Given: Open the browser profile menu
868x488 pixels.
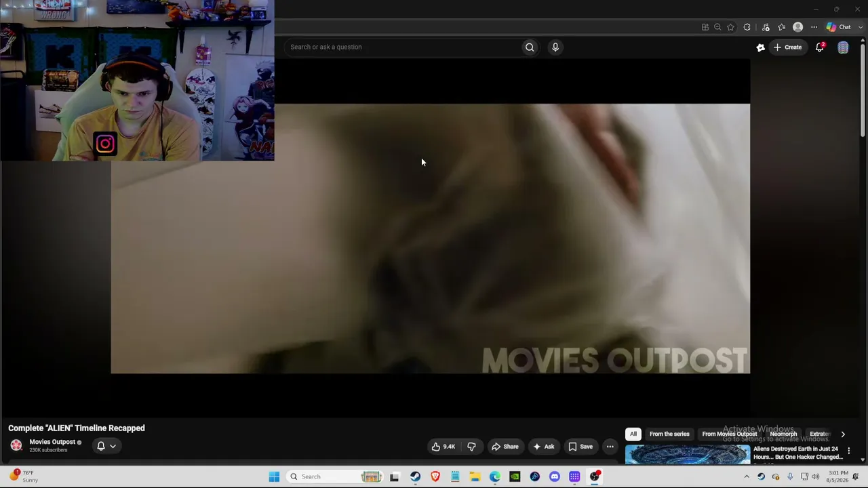Looking at the screenshot, I should click(x=798, y=27).
